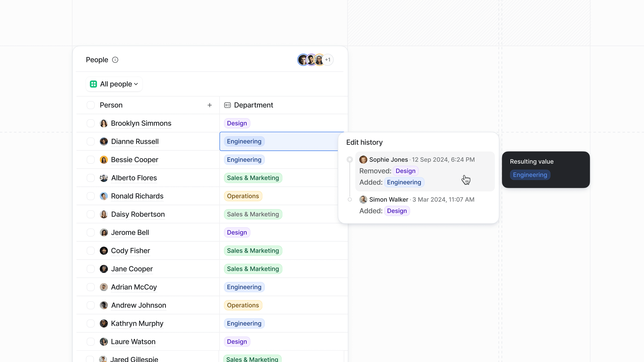
Task: Click Bessie Cooper's profile avatar
Action: click(104, 160)
